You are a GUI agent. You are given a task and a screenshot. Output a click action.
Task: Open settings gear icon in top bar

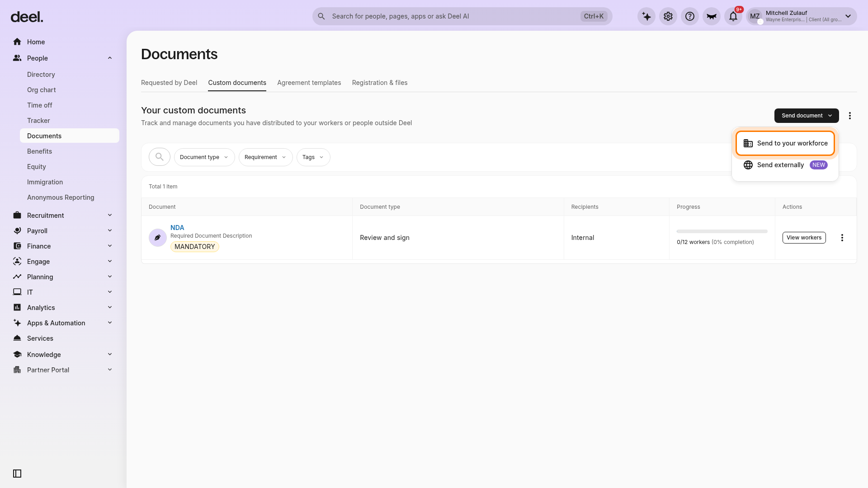[668, 17]
